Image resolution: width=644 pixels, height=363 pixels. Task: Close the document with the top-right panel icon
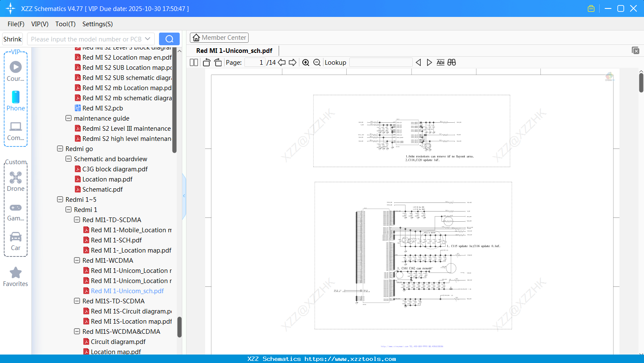[x=636, y=50]
